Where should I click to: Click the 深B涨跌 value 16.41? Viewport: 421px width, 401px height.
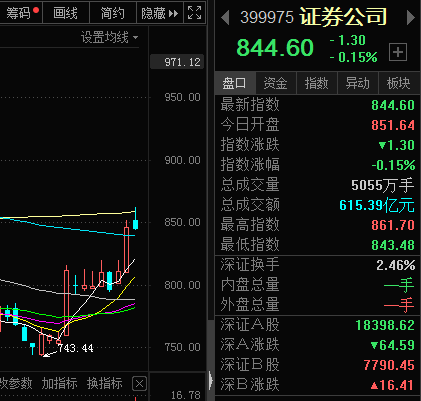tap(393, 385)
